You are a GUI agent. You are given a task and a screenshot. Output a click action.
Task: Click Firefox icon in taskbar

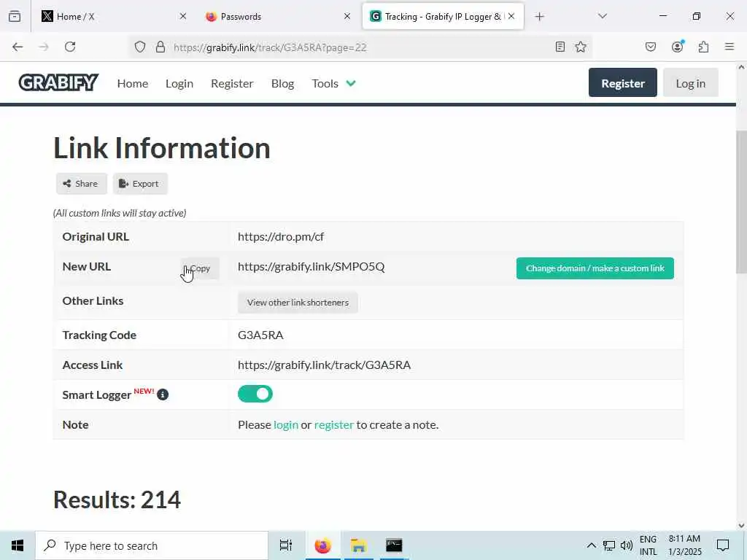(x=322, y=545)
